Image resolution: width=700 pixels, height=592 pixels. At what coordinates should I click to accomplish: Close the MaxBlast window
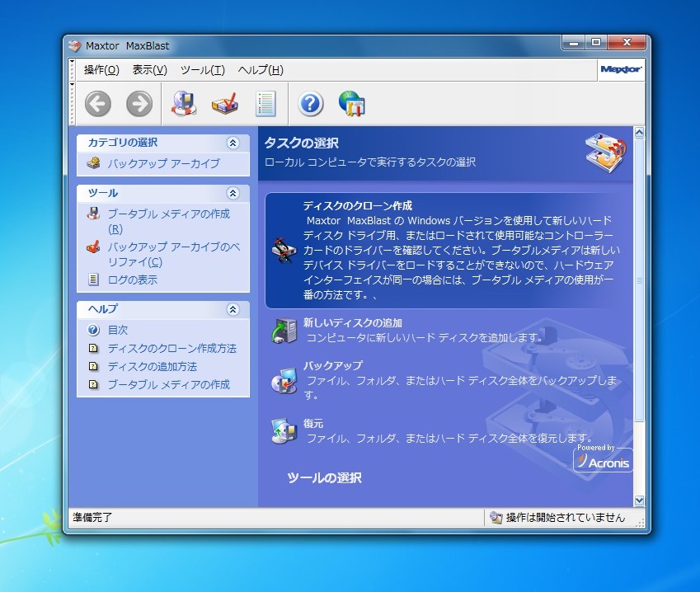pyautogui.click(x=627, y=42)
